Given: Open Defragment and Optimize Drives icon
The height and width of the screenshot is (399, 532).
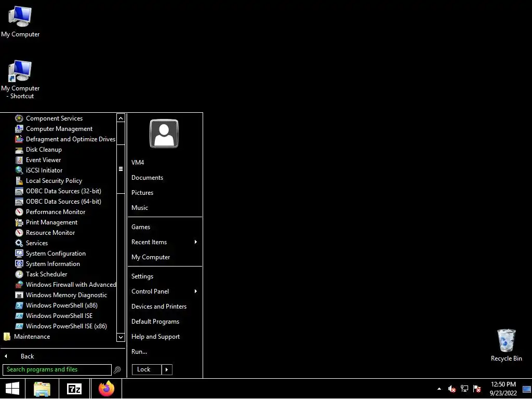Looking at the screenshot, I should [19, 139].
